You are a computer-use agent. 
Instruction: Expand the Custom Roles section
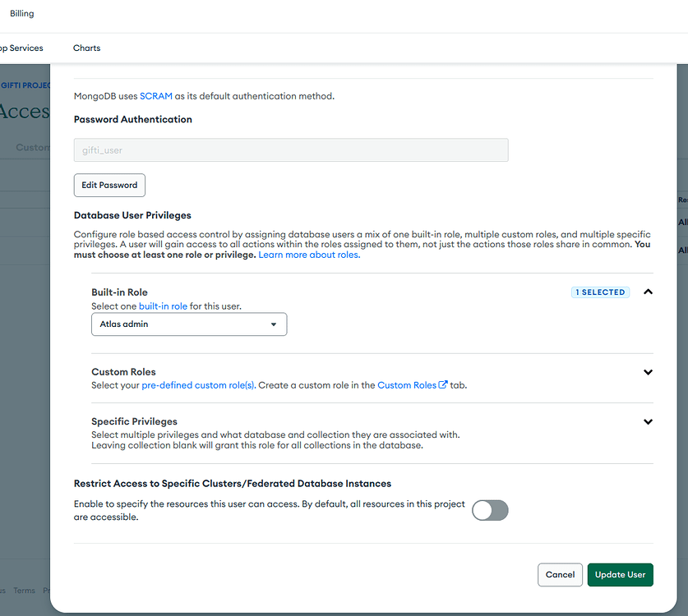[x=648, y=372]
